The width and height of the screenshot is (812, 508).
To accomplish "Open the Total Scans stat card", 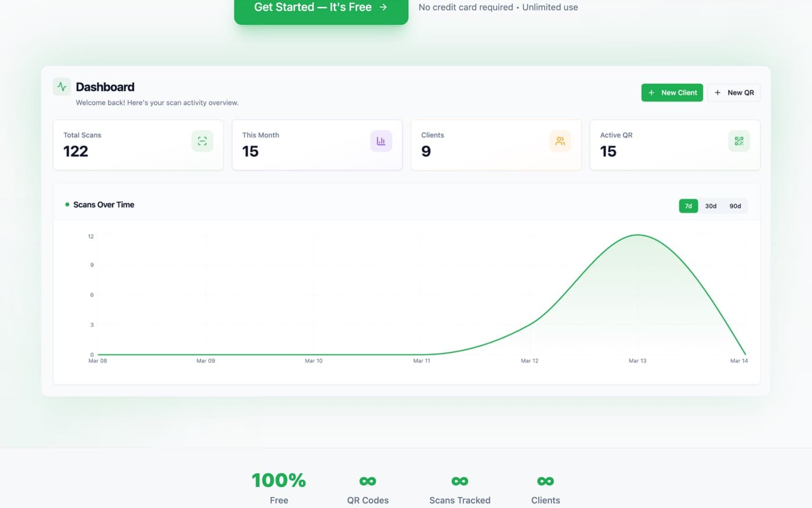I will 138,145.
